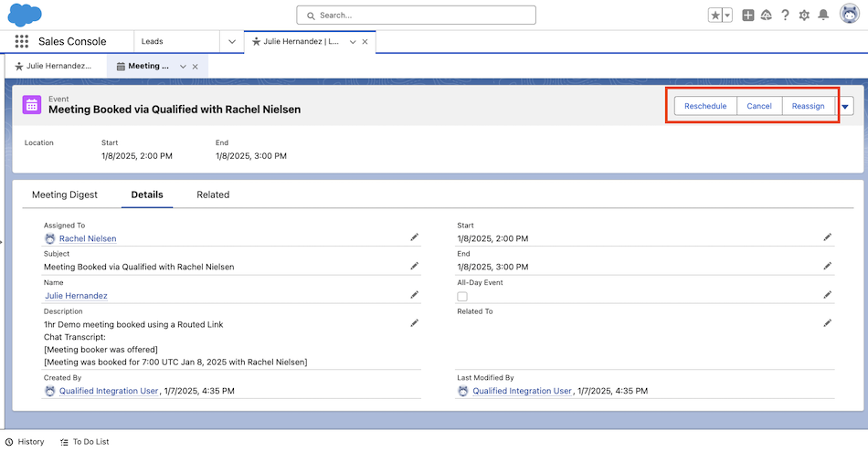Edit the Description field pencil
868x452 pixels.
(x=414, y=323)
